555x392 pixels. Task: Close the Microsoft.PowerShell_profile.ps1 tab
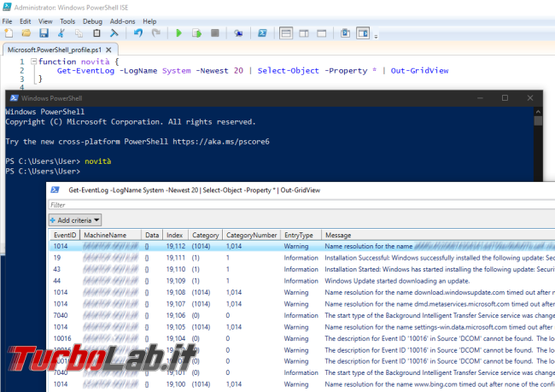point(108,50)
